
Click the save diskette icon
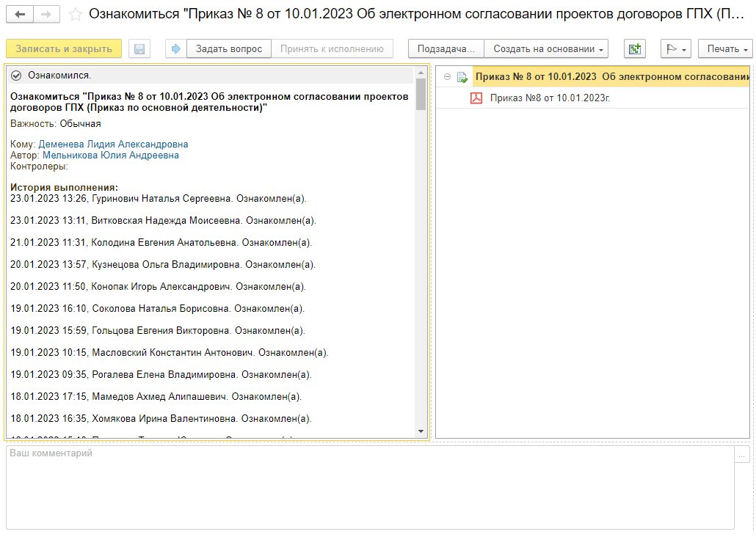click(x=139, y=49)
